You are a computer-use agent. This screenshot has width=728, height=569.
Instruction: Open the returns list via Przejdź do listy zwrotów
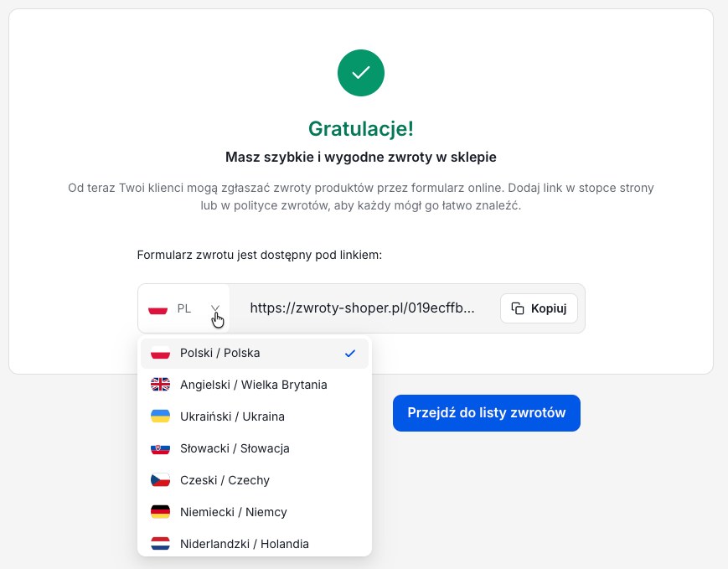tap(487, 413)
